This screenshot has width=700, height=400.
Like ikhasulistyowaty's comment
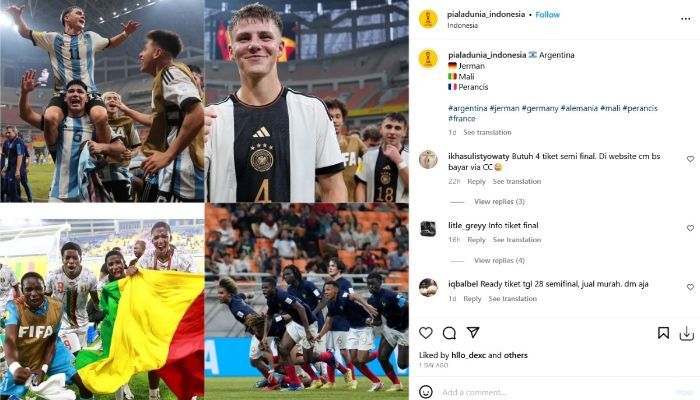point(690,159)
